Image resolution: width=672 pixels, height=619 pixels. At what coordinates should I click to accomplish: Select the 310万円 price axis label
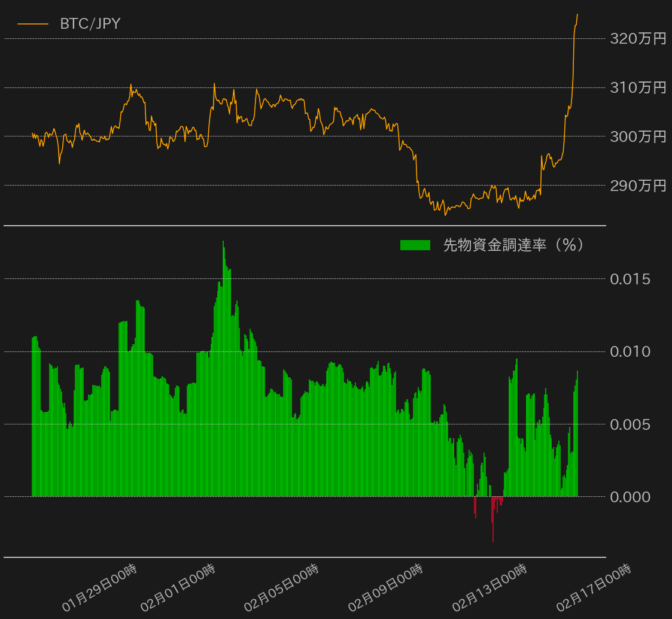pos(637,88)
